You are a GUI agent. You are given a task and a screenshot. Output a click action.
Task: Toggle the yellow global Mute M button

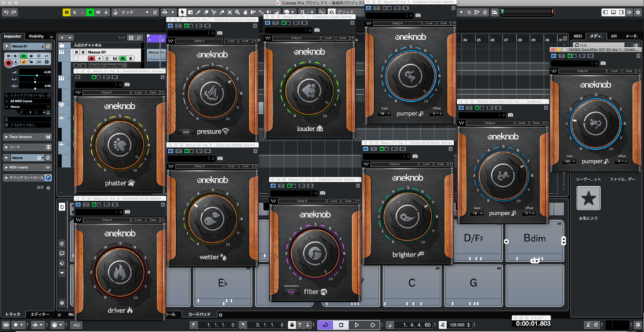[67, 13]
